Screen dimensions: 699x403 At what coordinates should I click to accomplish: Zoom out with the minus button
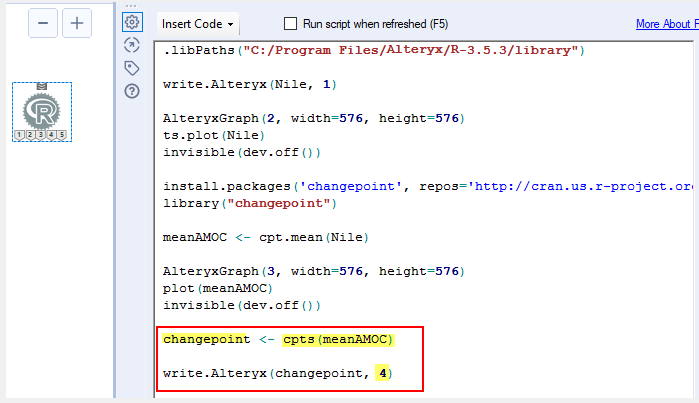[43, 23]
